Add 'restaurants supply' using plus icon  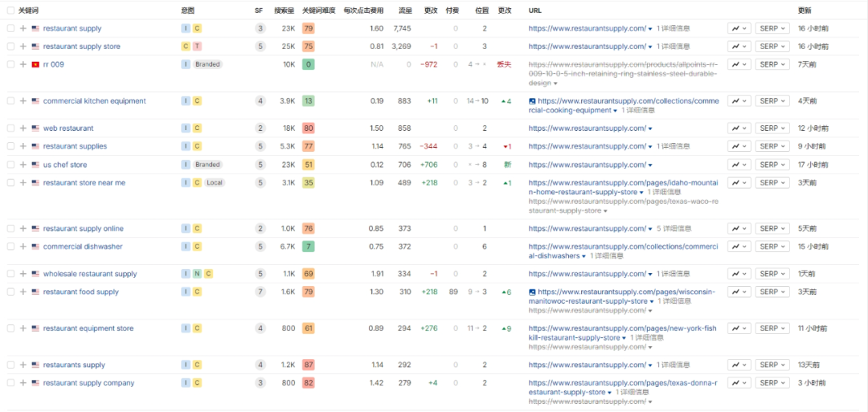pos(23,365)
